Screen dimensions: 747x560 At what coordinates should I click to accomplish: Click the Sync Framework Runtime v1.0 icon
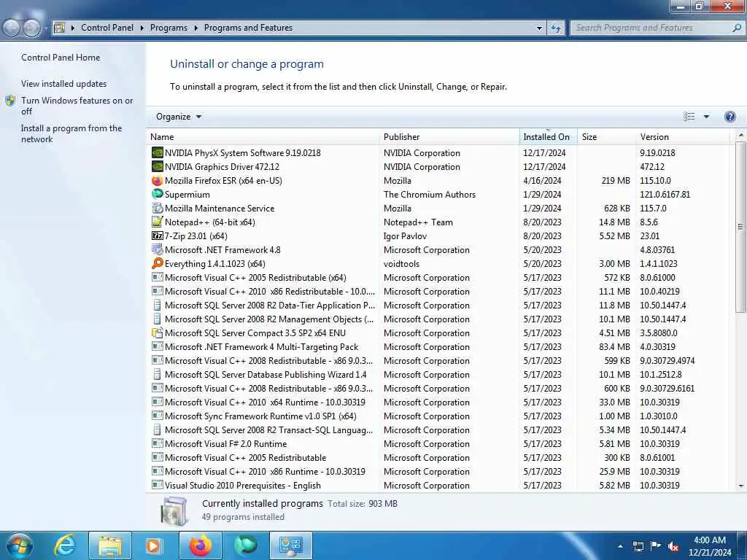click(x=158, y=416)
